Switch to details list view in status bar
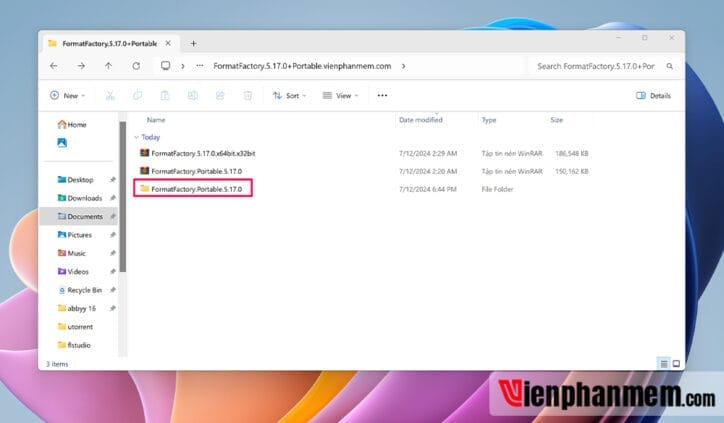 pos(664,364)
